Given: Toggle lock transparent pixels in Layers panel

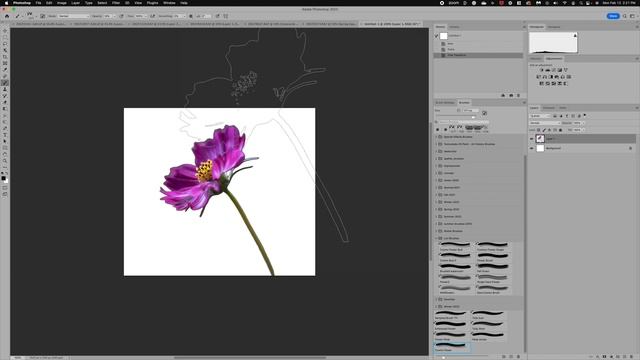Looking at the screenshot, I should [x=539, y=130].
